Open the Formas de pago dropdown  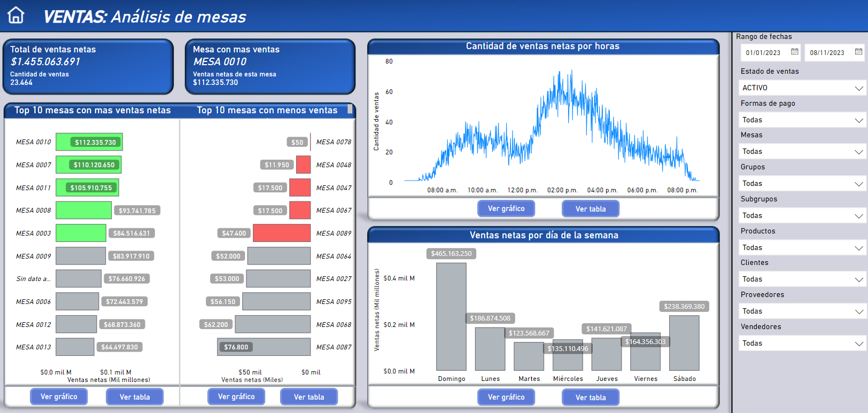(x=802, y=120)
